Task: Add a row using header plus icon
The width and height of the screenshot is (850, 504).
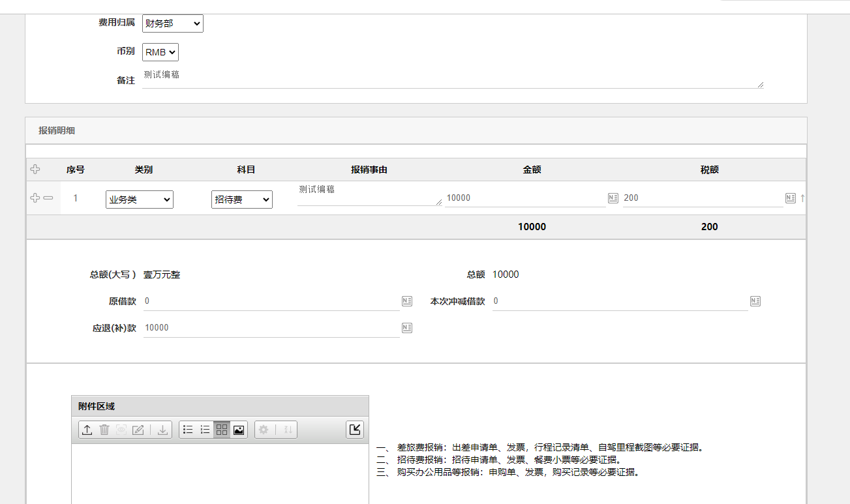Action: point(35,170)
